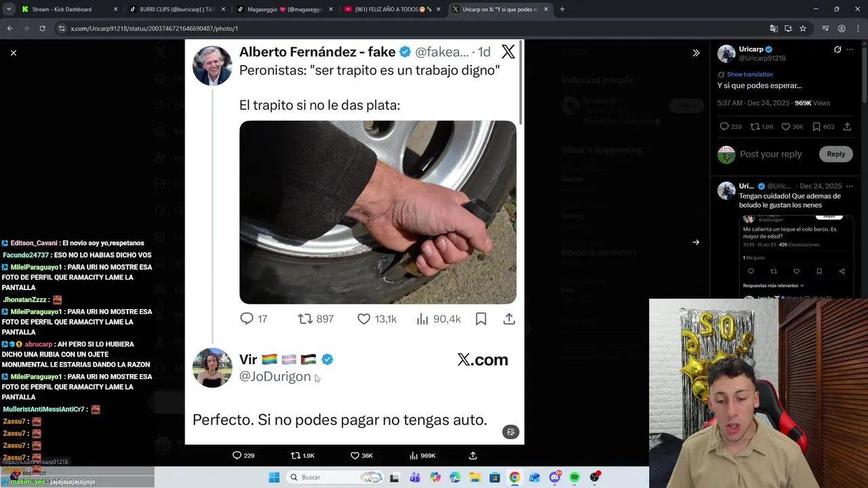Open Spotify from the Windows taskbar

point(575,477)
